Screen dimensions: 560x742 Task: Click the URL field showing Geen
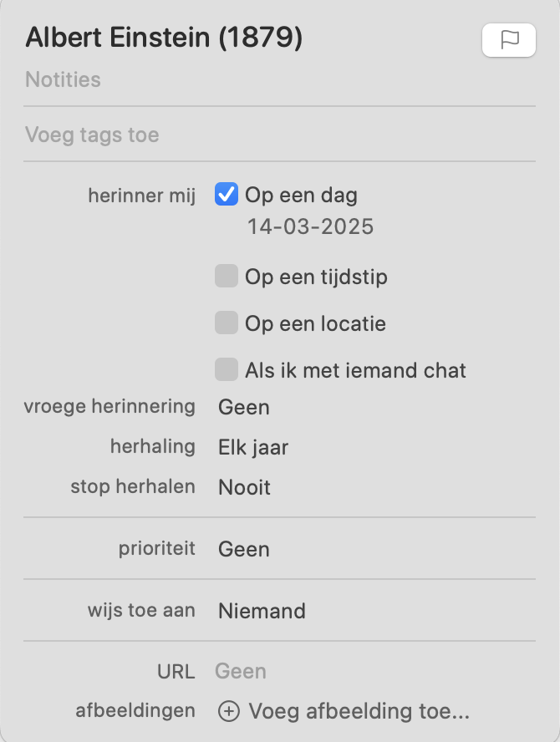pos(241,671)
